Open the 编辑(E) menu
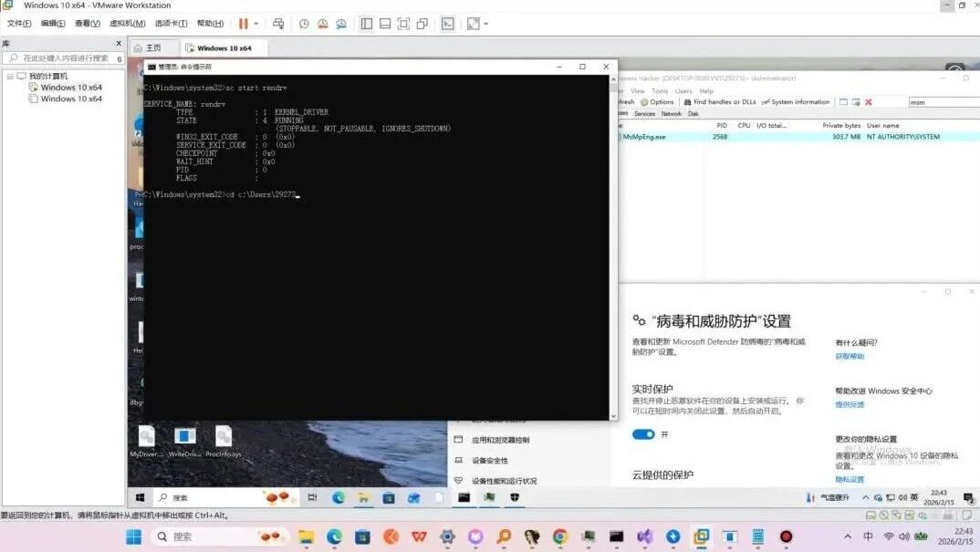 (x=53, y=23)
